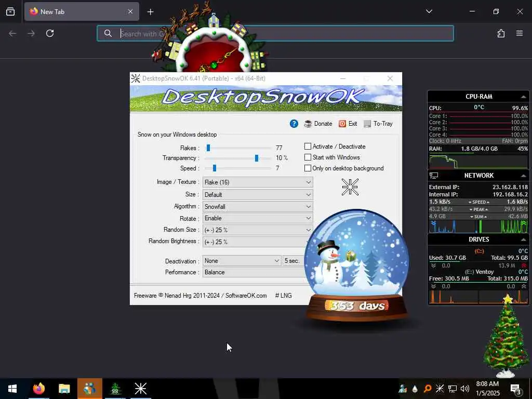Click the DesktopSnowOK snowflake taskbar button
This screenshot has width=532, height=399.
[140, 389]
